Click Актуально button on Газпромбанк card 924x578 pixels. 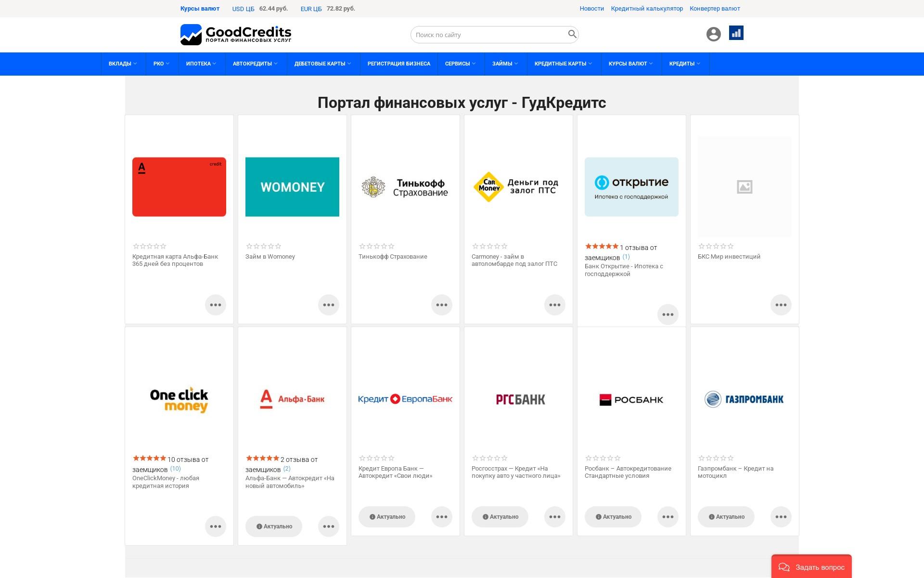[x=726, y=517]
